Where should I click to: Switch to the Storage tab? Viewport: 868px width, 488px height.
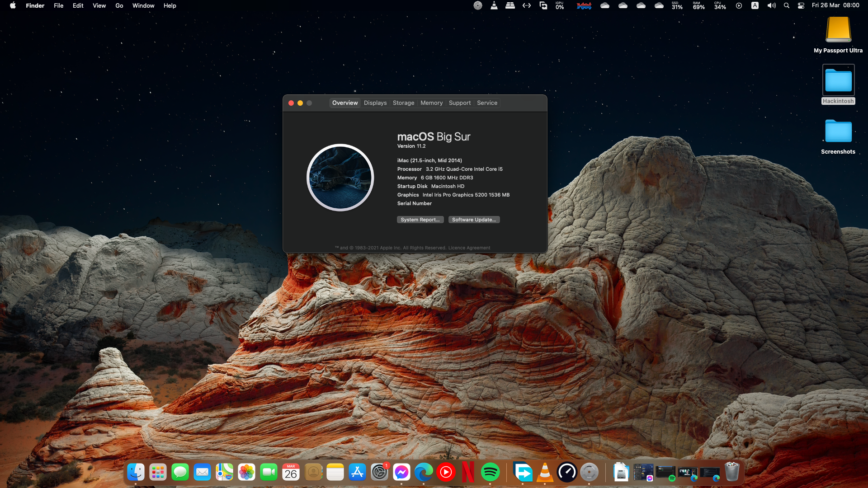(x=403, y=103)
